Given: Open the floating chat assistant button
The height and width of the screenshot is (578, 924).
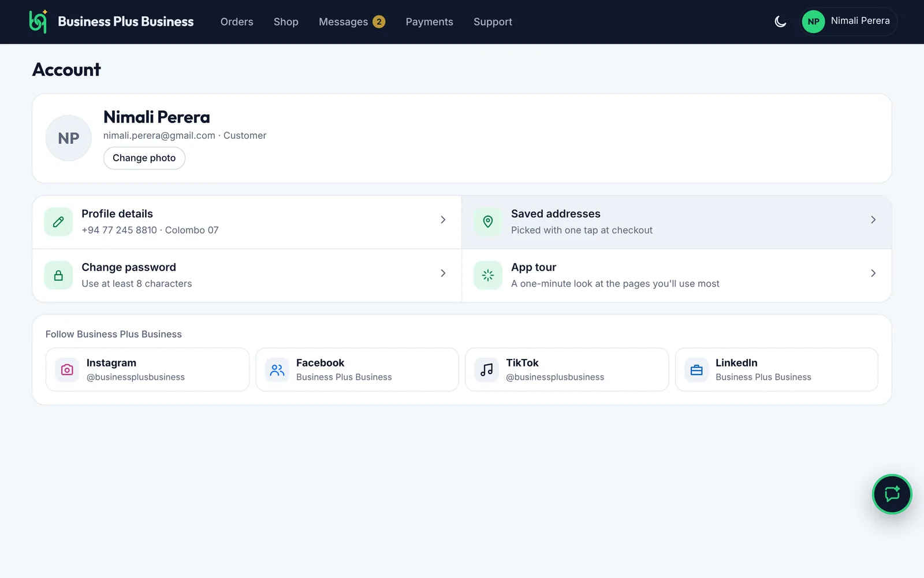Looking at the screenshot, I should [892, 494].
